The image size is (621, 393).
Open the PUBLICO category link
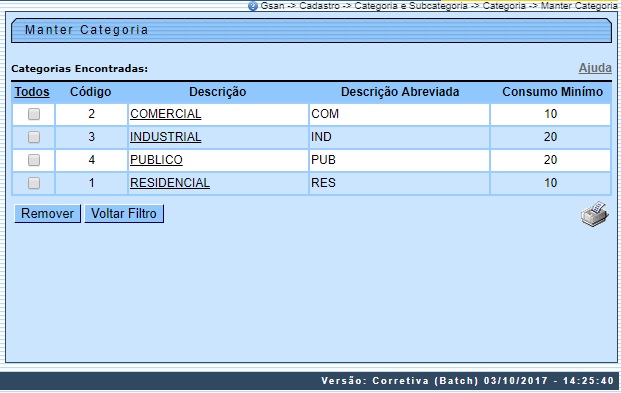(x=156, y=160)
